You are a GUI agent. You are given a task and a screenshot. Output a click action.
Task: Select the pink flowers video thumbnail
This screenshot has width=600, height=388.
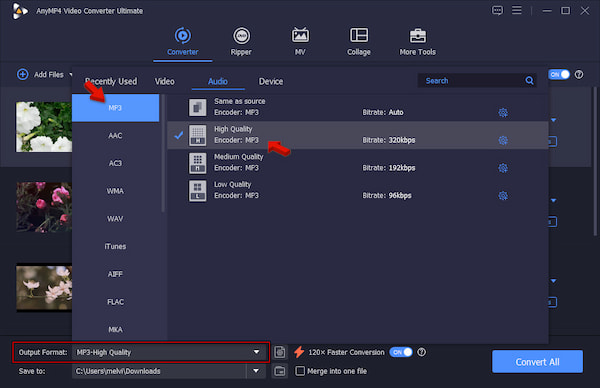(x=44, y=207)
